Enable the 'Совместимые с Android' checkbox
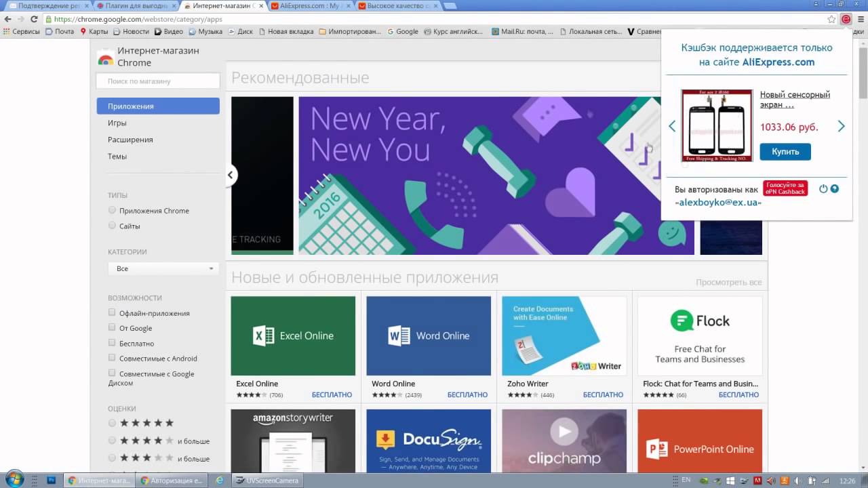Screen dimensions: 868x488 point(112,358)
